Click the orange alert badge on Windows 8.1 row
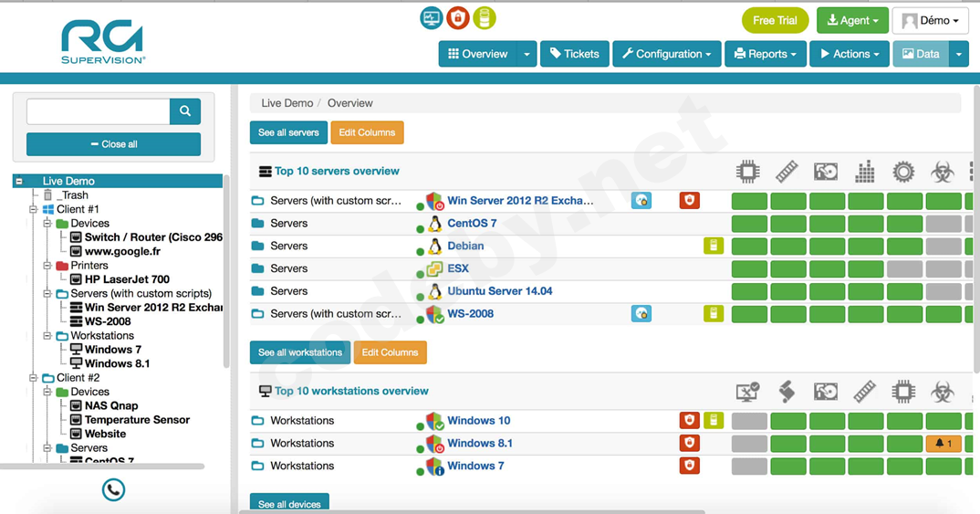 tap(944, 444)
